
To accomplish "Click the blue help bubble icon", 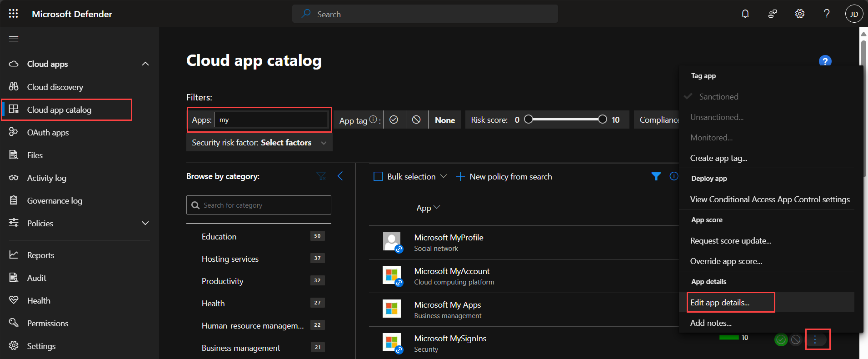I will (x=825, y=60).
